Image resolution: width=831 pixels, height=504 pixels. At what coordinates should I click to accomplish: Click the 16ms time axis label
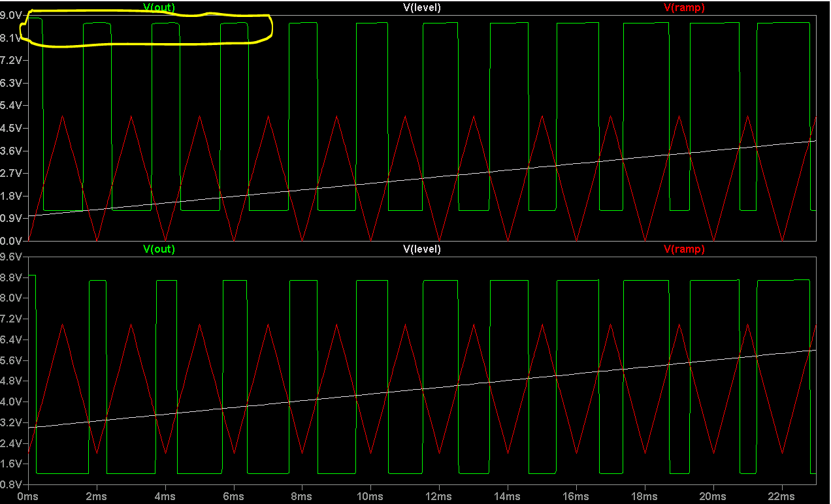[576, 497]
